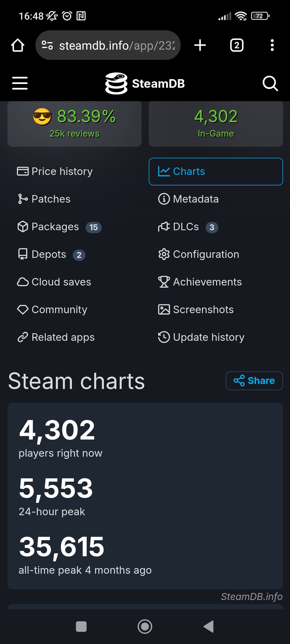The image size is (290, 644).
Task: Share the Steam charts
Action: point(254,381)
